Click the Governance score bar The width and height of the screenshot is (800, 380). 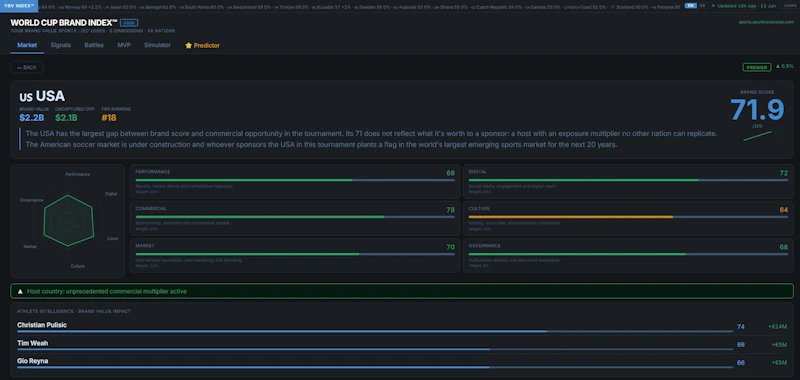[628, 254]
